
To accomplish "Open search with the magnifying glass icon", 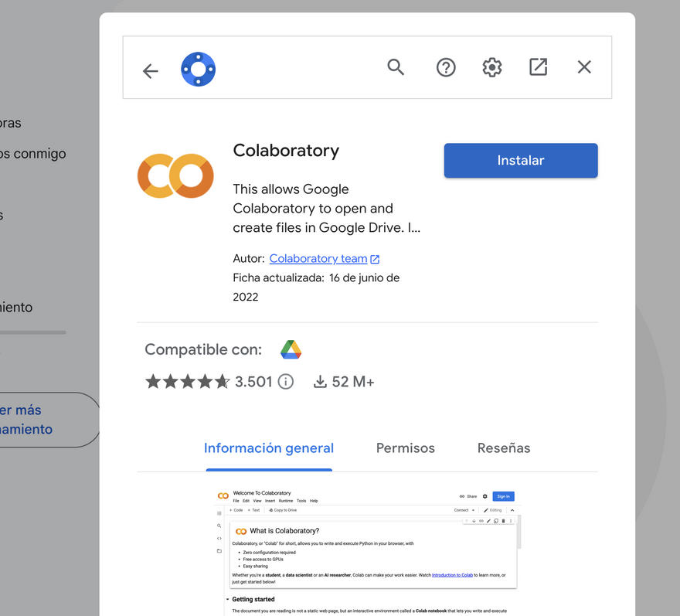I will pyautogui.click(x=396, y=67).
